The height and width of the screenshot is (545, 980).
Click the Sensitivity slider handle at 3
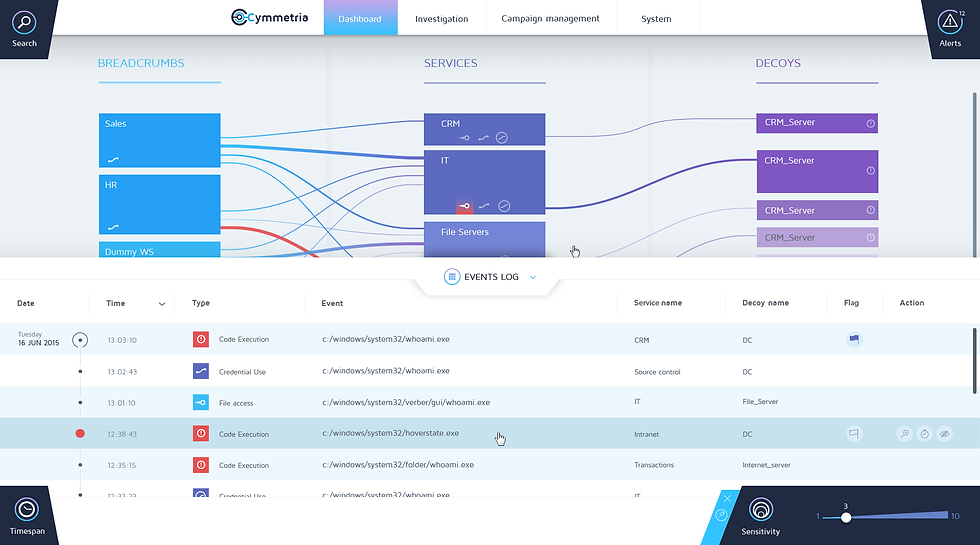pyautogui.click(x=846, y=518)
